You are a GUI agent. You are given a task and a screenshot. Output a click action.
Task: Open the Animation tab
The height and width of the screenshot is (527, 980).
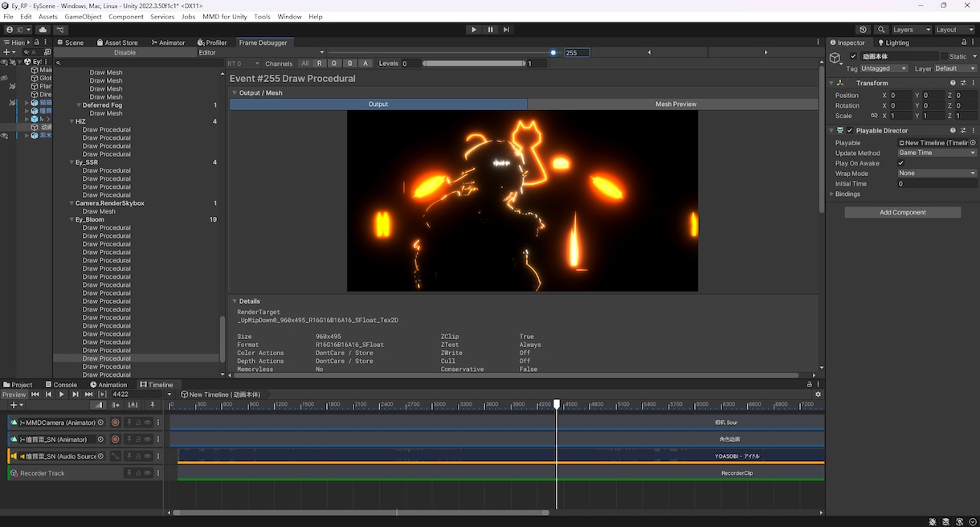(x=108, y=385)
